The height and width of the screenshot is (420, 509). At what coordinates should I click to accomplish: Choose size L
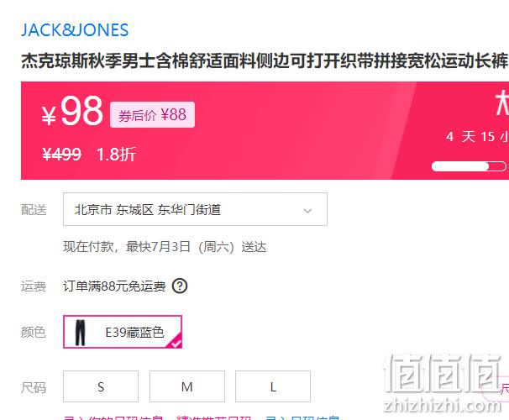[273, 386]
